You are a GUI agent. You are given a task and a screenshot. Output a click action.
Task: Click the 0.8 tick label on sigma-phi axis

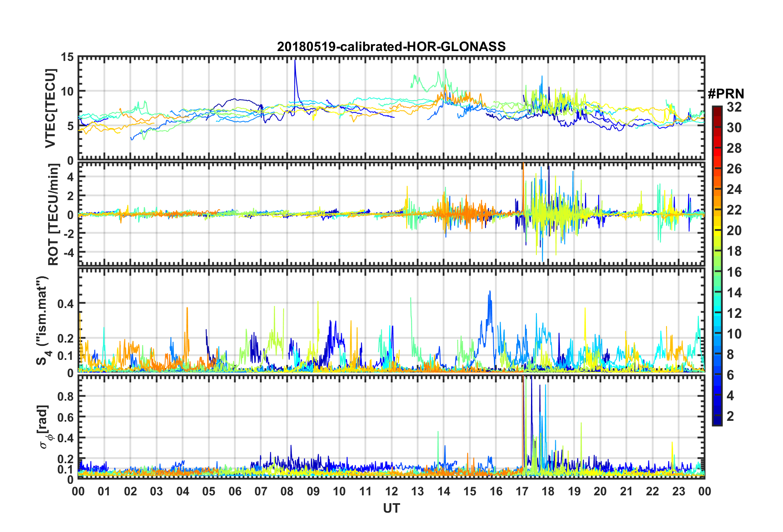[x=65, y=396]
